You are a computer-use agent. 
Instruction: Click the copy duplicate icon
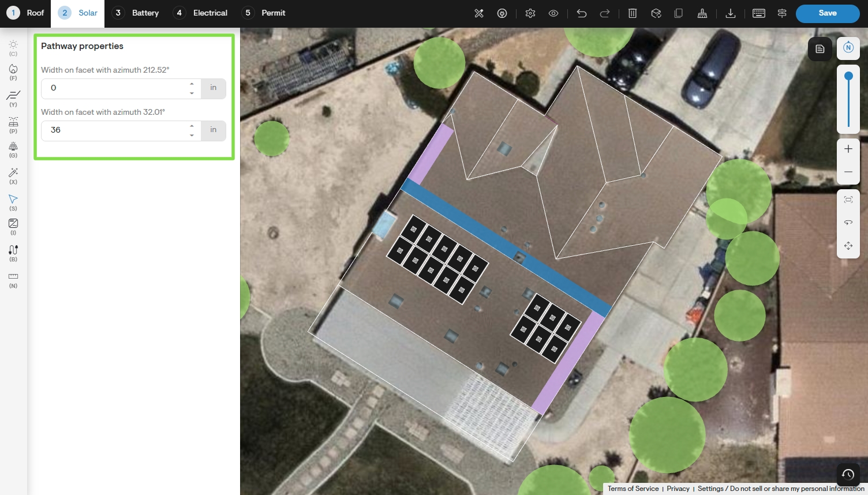[679, 13]
